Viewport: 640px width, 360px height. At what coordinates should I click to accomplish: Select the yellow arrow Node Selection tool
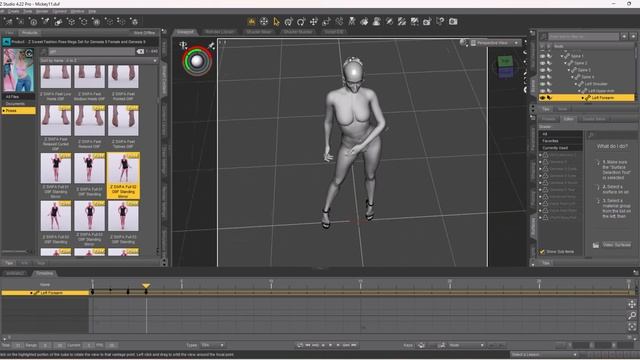(276, 22)
